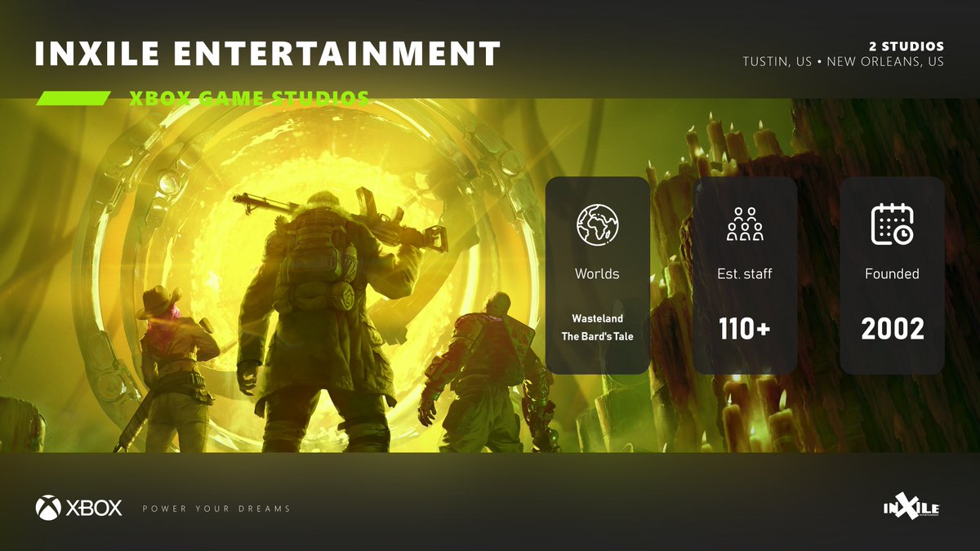Viewport: 980px width, 551px height.
Task: Click the XBOX GAME STUDIOS subtitle
Action: click(x=249, y=99)
